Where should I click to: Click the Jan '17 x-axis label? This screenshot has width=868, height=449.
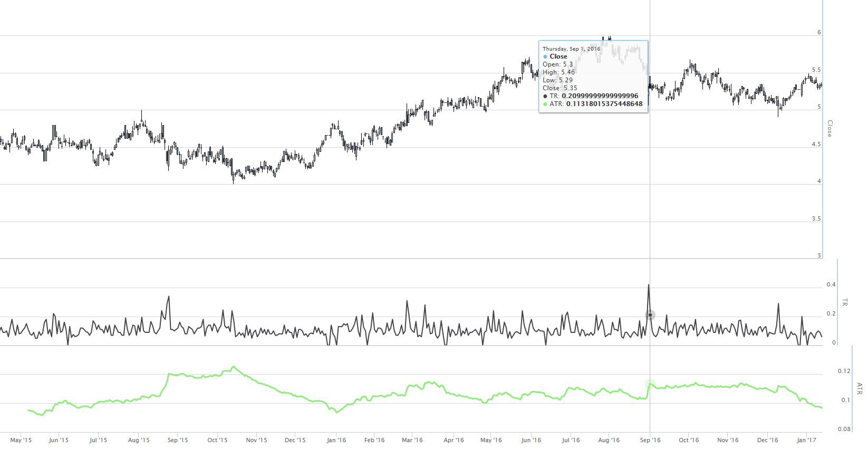(x=806, y=440)
